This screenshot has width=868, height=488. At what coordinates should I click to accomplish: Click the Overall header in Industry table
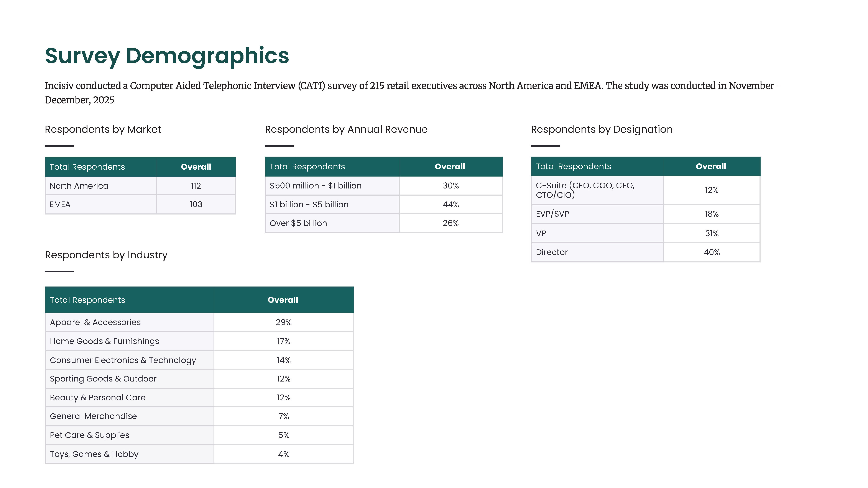coord(283,300)
